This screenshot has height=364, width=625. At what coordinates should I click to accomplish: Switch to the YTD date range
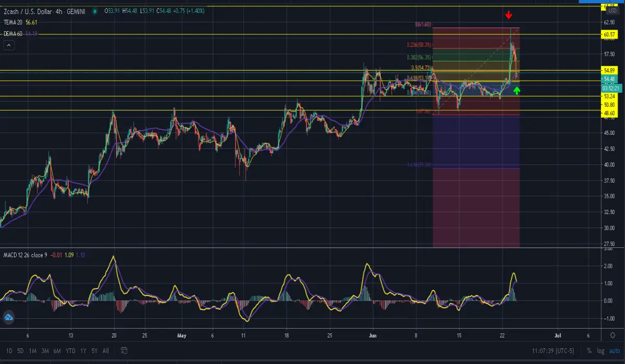71,350
